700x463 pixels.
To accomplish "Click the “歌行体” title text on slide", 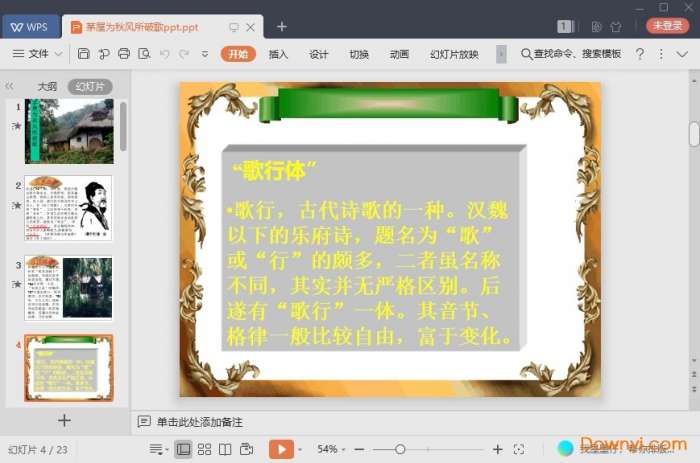I will point(274,171).
